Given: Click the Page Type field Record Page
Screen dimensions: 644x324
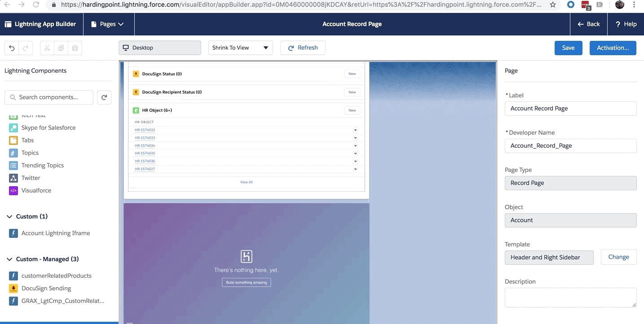Looking at the screenshot, I should pos(570,183).
